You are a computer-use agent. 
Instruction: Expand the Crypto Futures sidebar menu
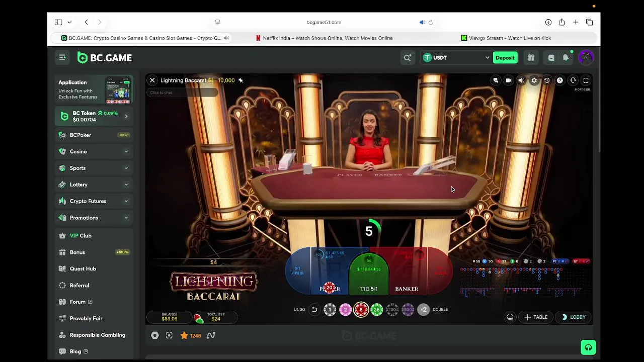click(x=94, y=201)
